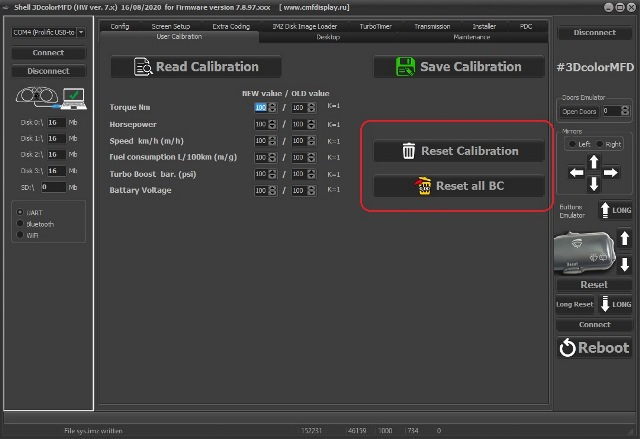Viewport: 640px width, 439px height.
Task: Click the Read Calibration button
Action: point(198,67)
